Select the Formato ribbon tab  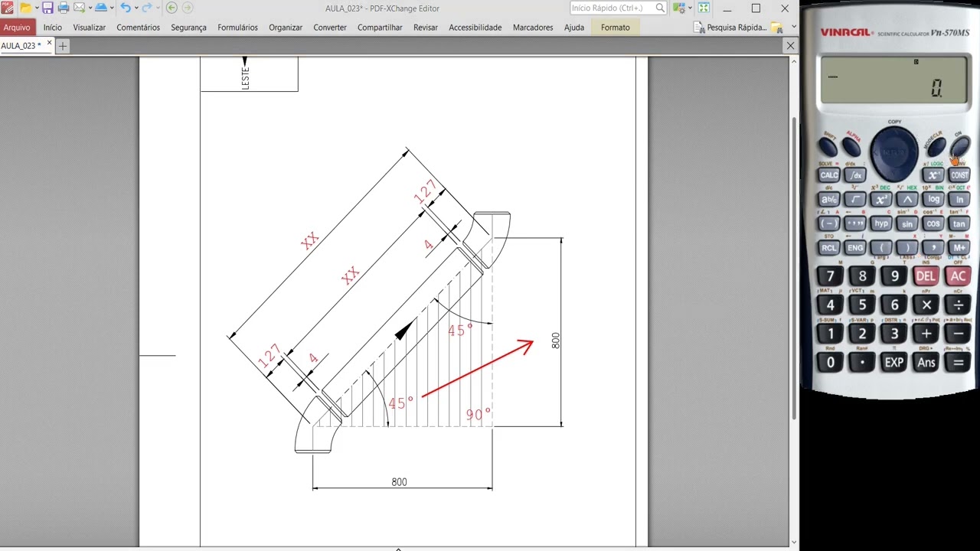pyautogui.click(x=616, y=28)
